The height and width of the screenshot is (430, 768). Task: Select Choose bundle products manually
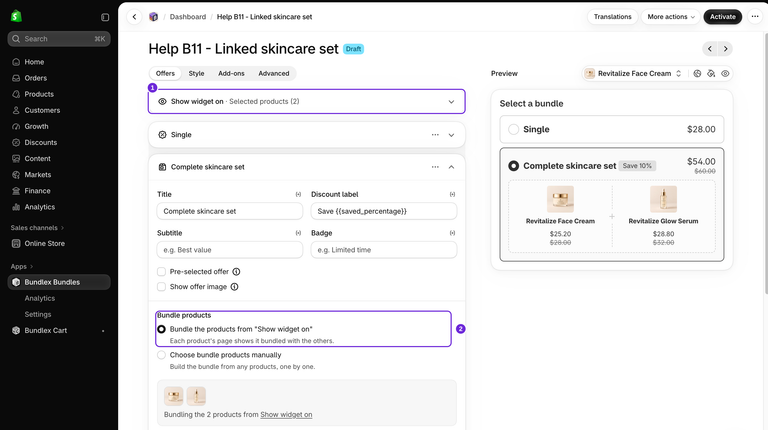tap(161, 355)
